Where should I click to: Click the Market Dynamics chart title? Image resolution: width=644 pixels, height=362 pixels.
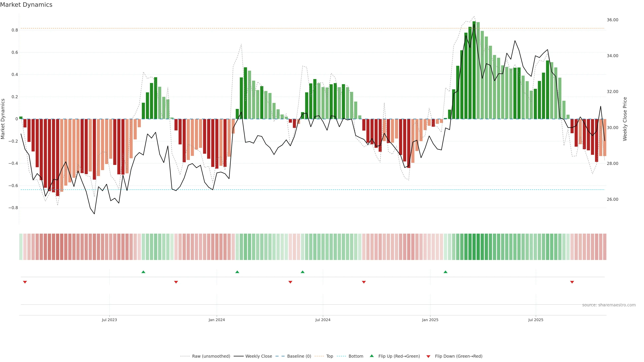click(26, 5)
